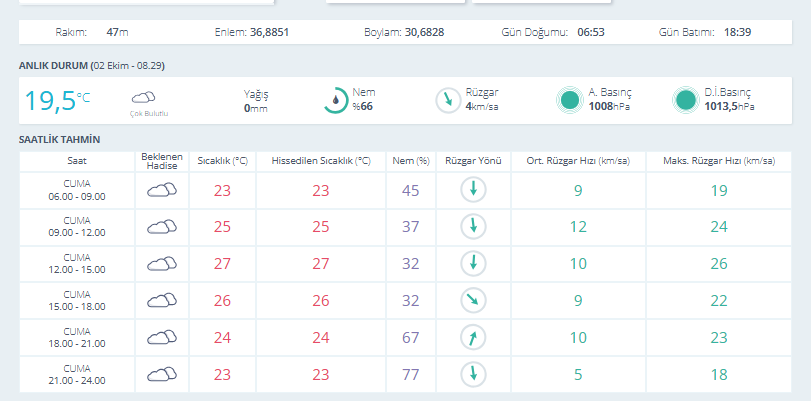
Task: Click maximum wind speed 26
Action: [719, 264]
